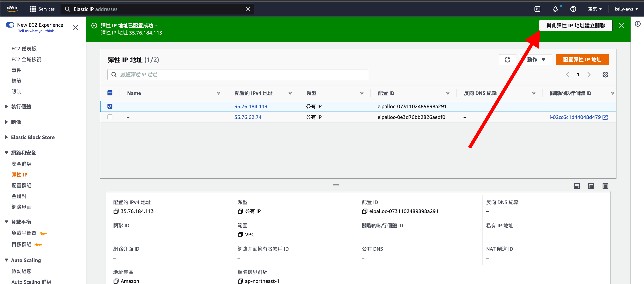Open instance link i-02cc6c1d44048d479
This screenshot has height=284, width=644.
575,117
